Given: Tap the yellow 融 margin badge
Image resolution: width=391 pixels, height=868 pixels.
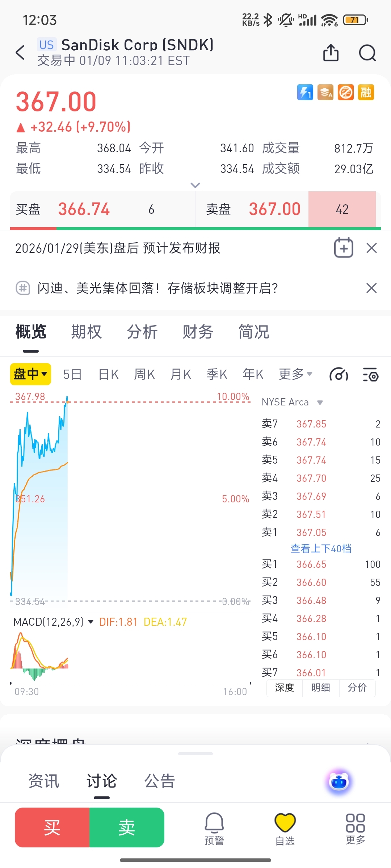Looking at the screenshot, I should click(366, 92).
